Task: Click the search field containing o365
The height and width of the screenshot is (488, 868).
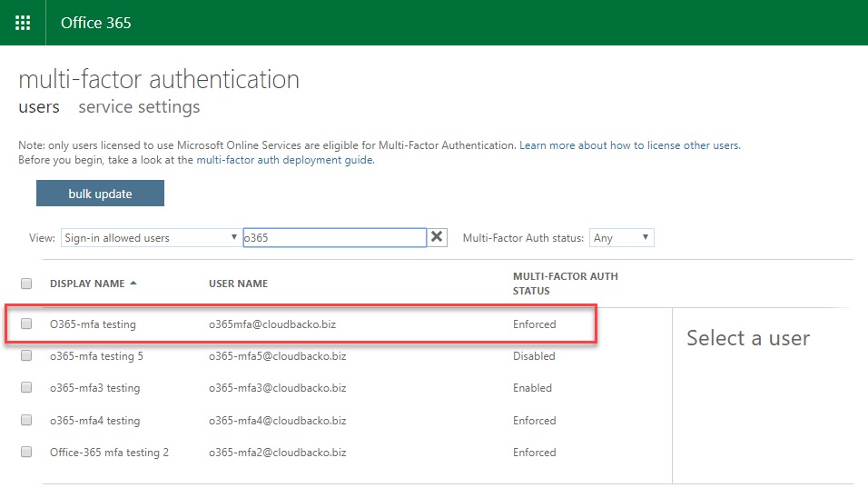Action: click(x=334, y=237)
